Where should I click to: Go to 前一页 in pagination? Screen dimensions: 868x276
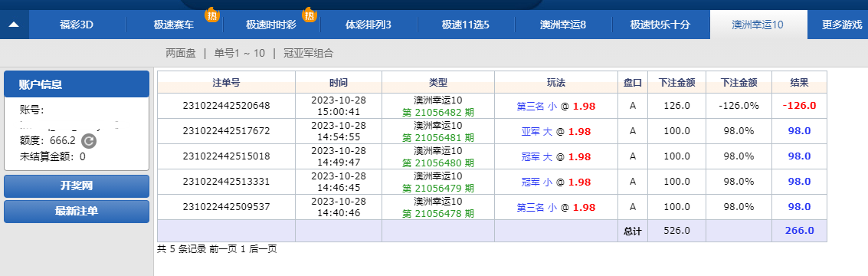tap(222, 249)
